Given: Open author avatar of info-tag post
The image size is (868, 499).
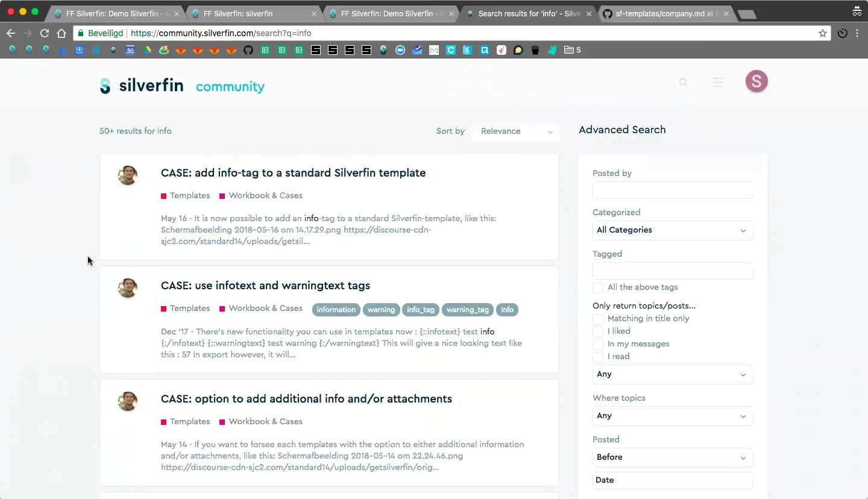Looking at the screenshot, I should (128, 175).
